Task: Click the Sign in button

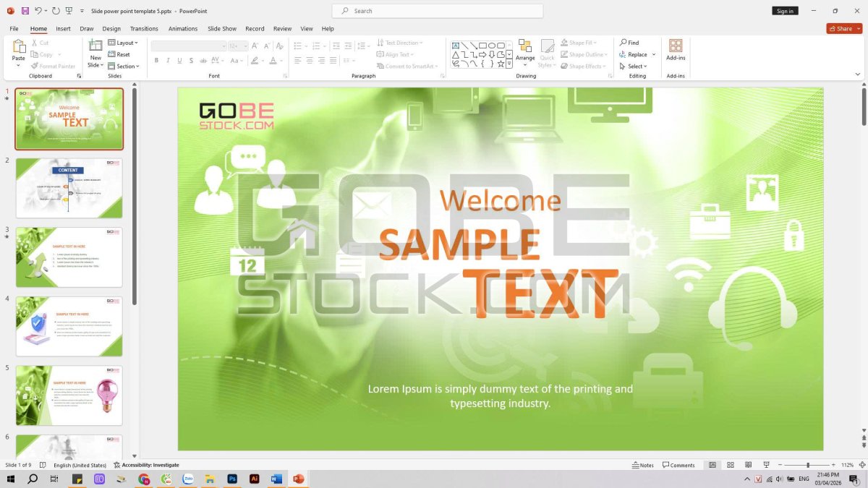Action: [x=785, y=11]
